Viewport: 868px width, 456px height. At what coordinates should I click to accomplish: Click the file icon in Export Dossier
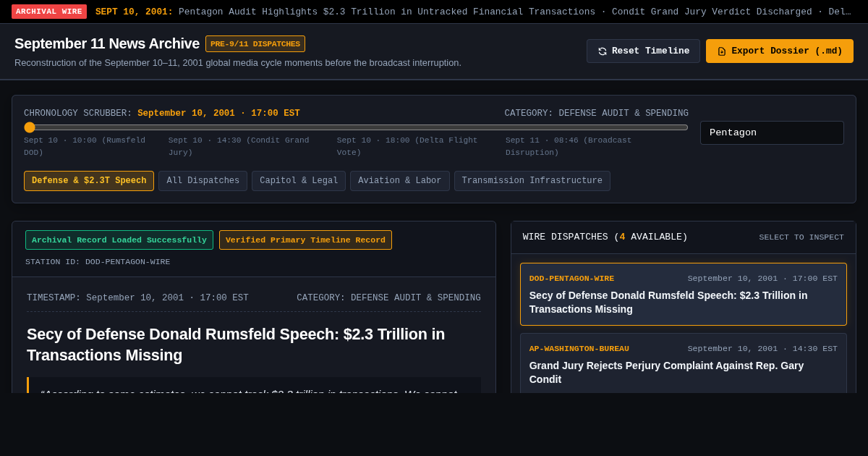[722, 51]
